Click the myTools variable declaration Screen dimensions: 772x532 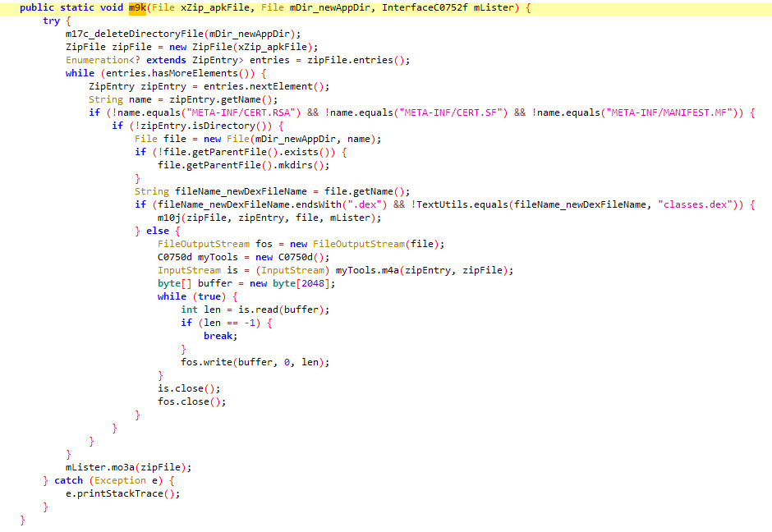(218, 257)
